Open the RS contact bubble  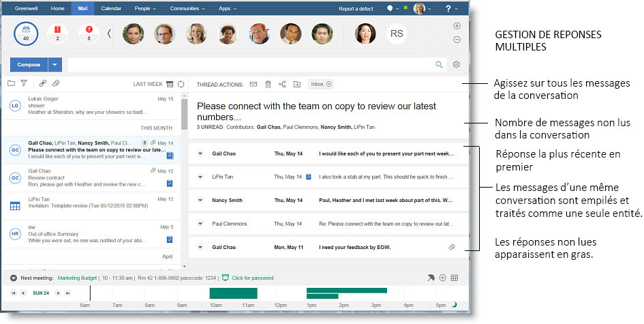click(397, 33)
